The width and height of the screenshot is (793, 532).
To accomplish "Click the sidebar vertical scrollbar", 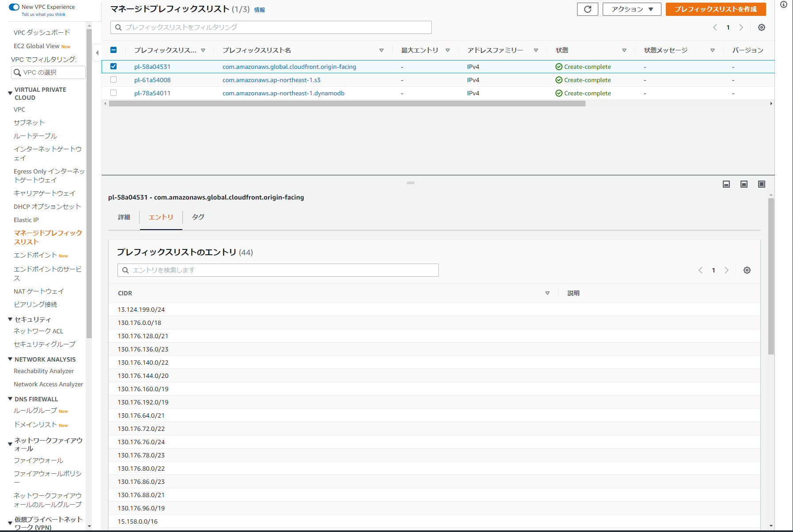I will [x=89, y=184].
